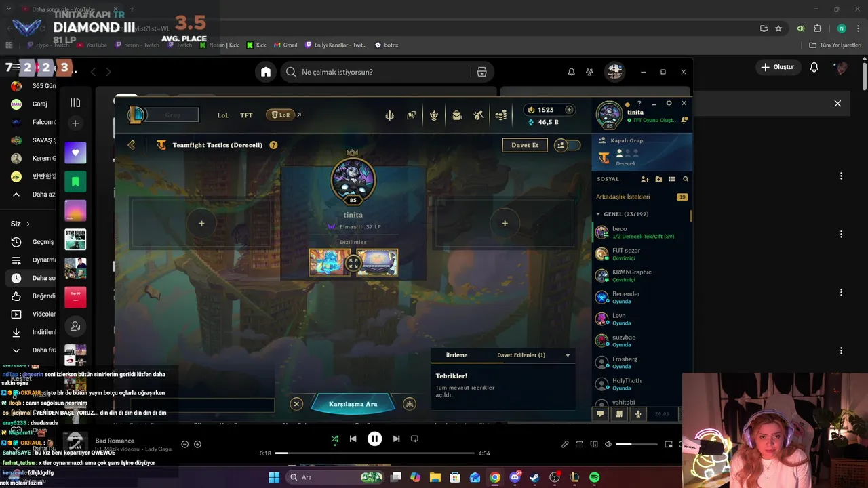Viewport: 868px width, 488px height.
Task: Search friends with the magnifier icon
Action: coord(686,179)
